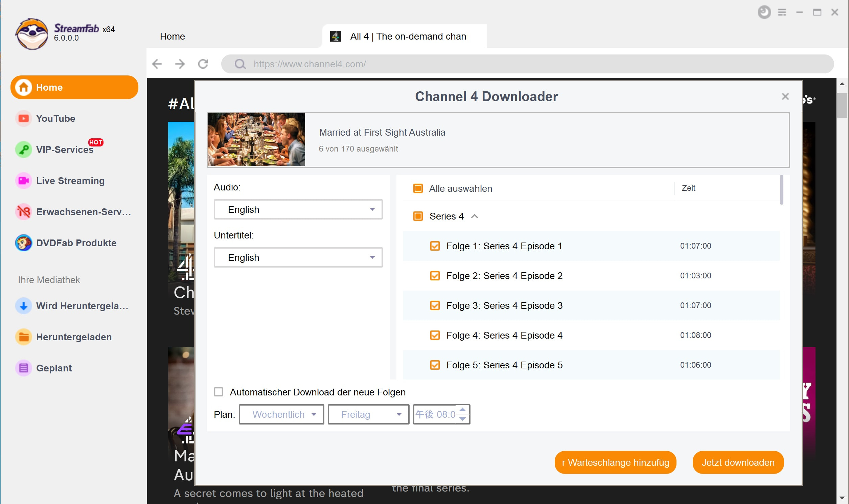849x504 pixels.
Task: Switch to the Home tab
Action: click(173, 36)
